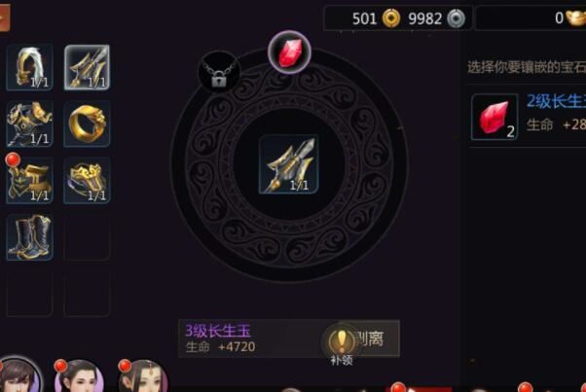The image size is (586, 392).
Task: Pick the 2级长生玉 gem from the list
Action: pos(528,117)
